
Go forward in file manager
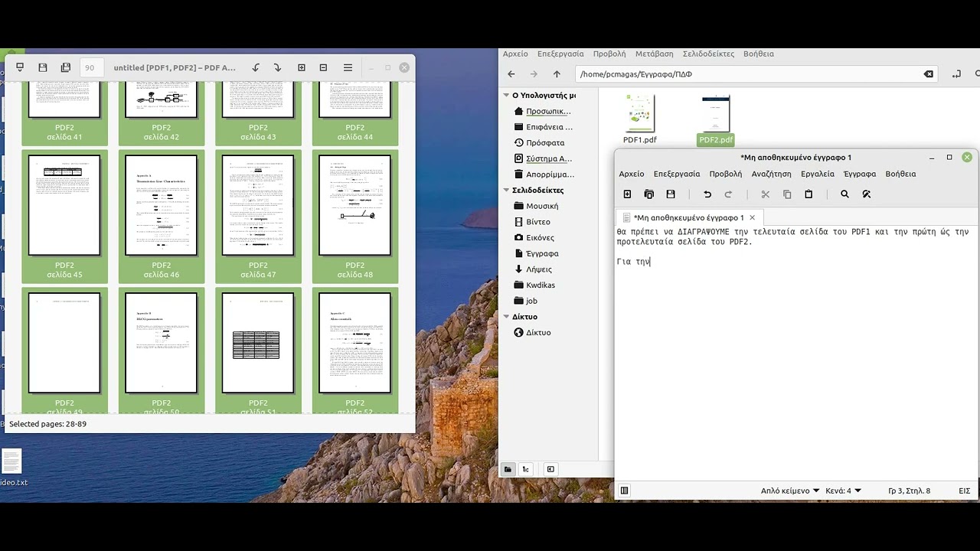click(534, 74)
